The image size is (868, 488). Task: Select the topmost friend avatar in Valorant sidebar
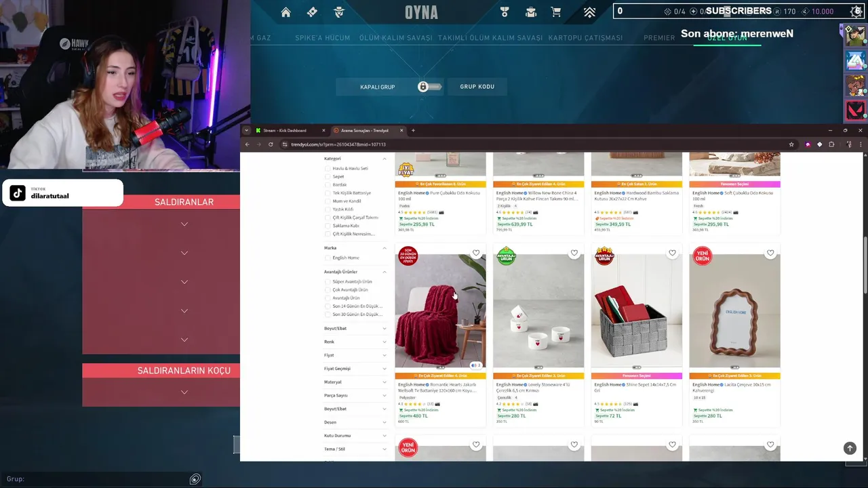(x=855, y=36)
